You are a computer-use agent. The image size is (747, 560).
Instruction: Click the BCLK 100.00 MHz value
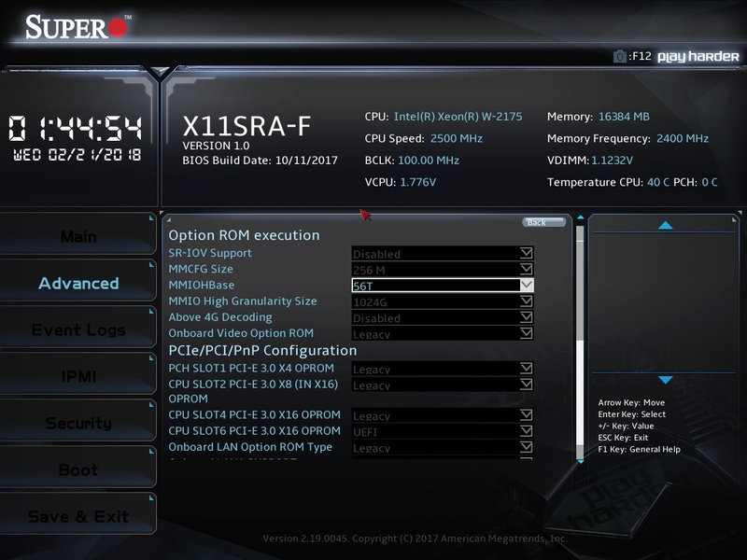tap(429, 161)
